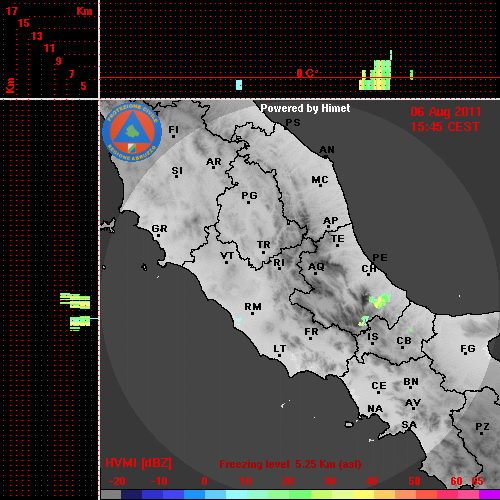Image resolution: width=500 pixels, height=500 pixels.
Task: Click the CB city label
Action: (404, 341)
